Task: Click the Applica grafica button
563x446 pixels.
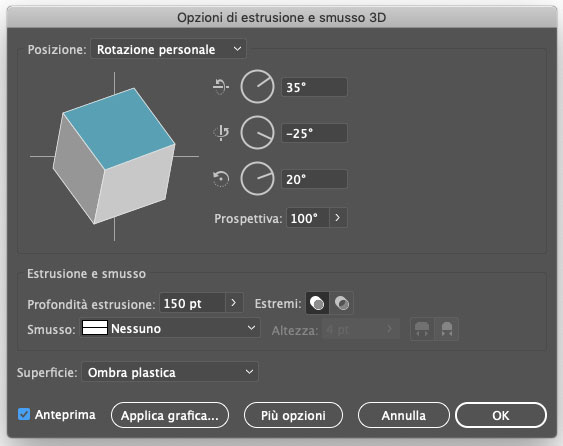Action: coord(170,415)
